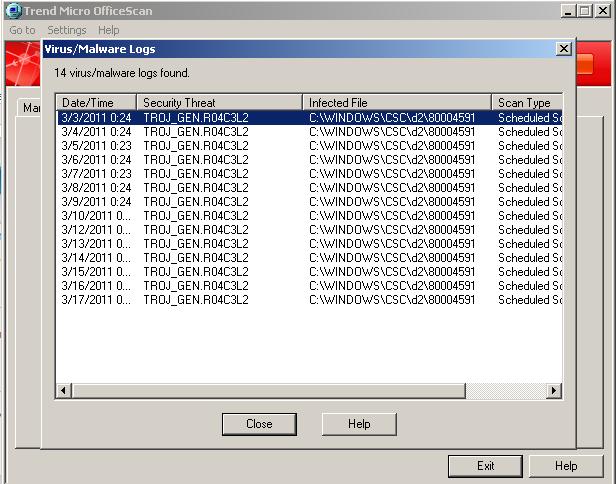Sort by Infected File column header
This screenshot has height=484, width=616.
397,103
